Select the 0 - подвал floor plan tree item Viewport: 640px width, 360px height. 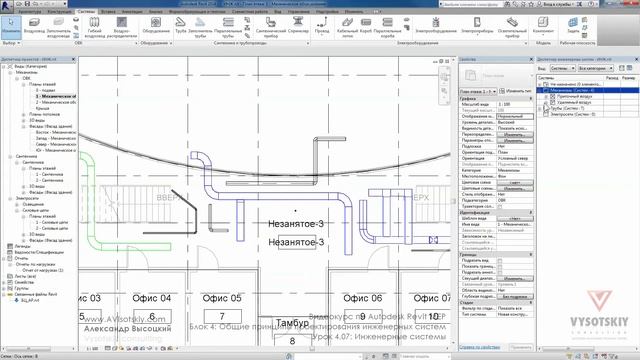(45, 90)
